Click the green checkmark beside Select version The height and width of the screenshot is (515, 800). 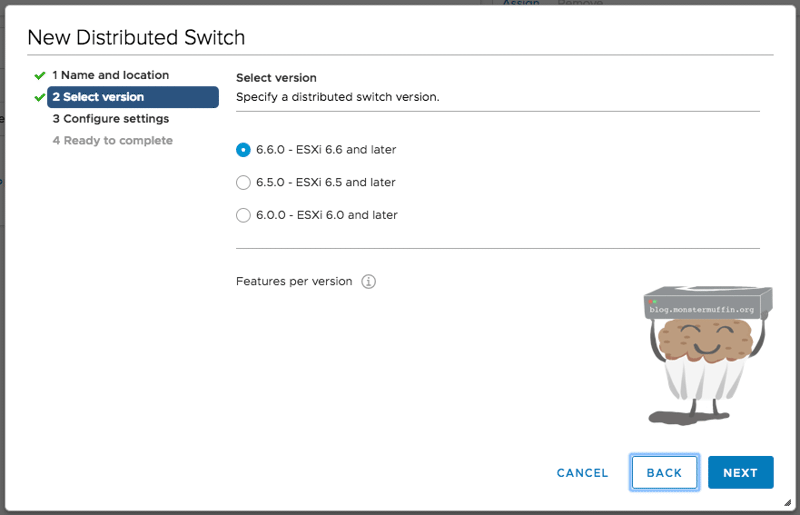[40, 97]
